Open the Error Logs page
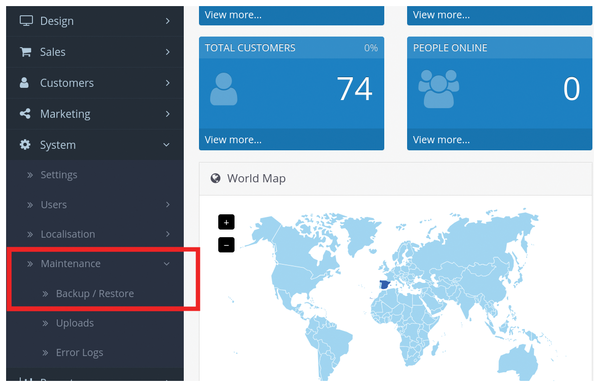 click(95, 353)
